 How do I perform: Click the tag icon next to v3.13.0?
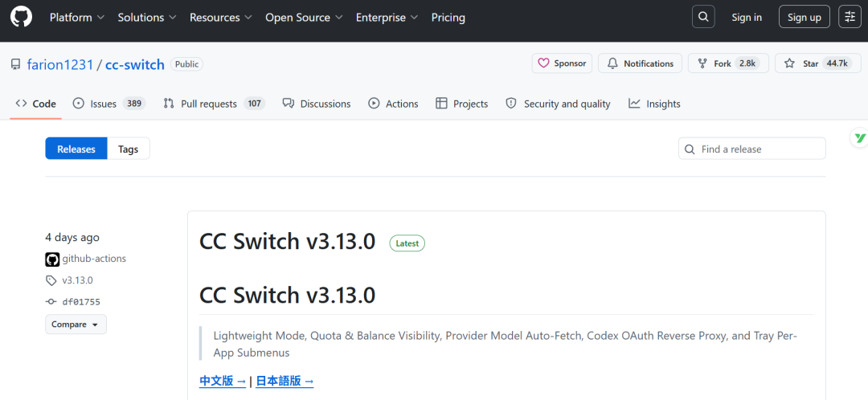(51, 280)
